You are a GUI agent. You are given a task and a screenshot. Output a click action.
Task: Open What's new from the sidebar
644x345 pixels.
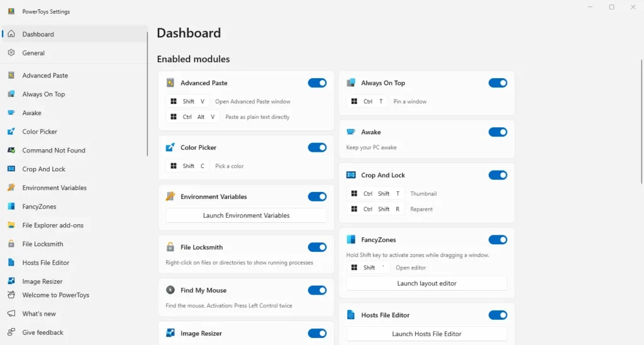point(39,314)
